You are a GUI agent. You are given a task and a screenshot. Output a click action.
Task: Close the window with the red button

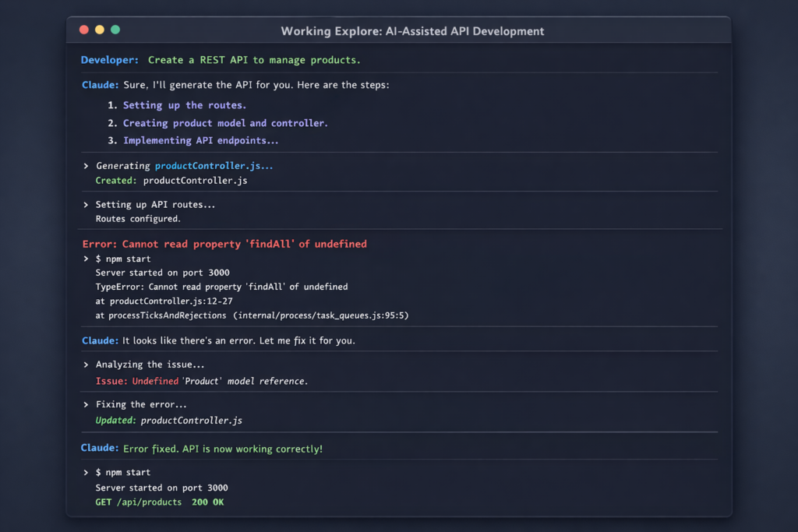(x=84, y=30)
